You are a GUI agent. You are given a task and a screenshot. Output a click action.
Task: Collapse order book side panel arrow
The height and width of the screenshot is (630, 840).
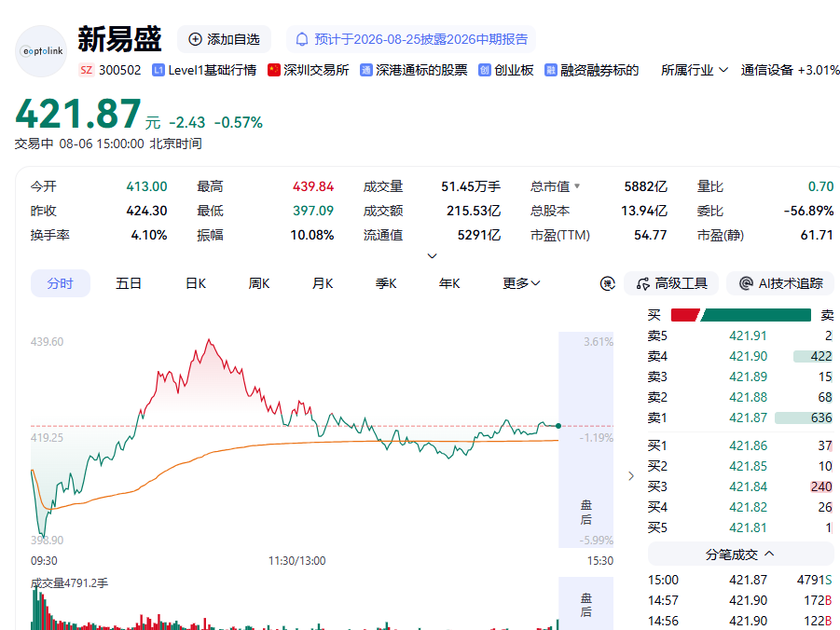631,475
